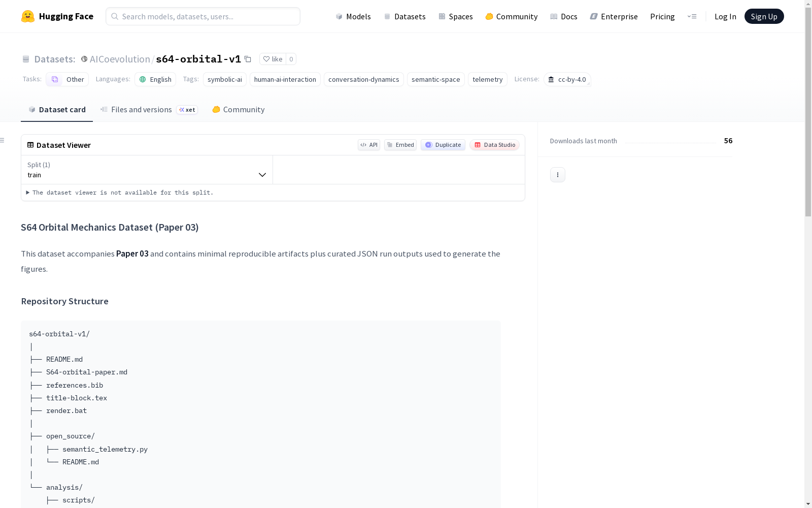Click the Embed button

(400, 145)
